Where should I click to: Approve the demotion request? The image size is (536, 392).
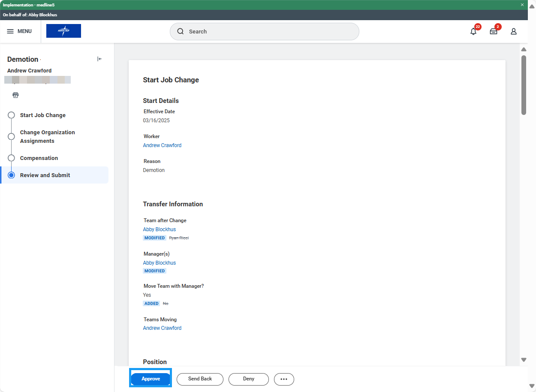click(x=151, y=379)
